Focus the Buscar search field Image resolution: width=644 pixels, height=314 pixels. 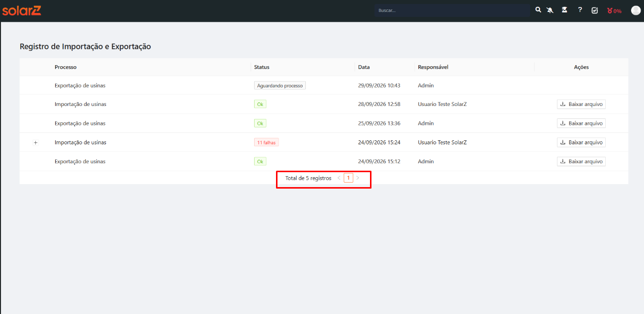pyautogui.click(x=453, y=10)
